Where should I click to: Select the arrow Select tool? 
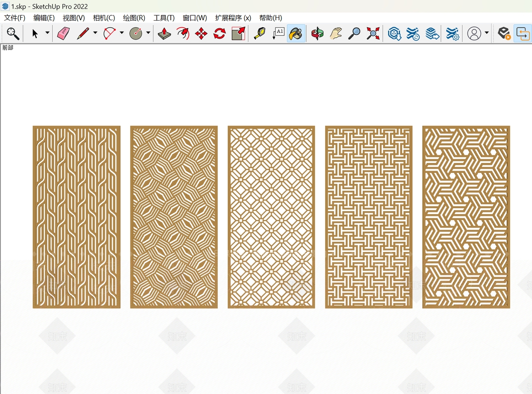point(35,34)
